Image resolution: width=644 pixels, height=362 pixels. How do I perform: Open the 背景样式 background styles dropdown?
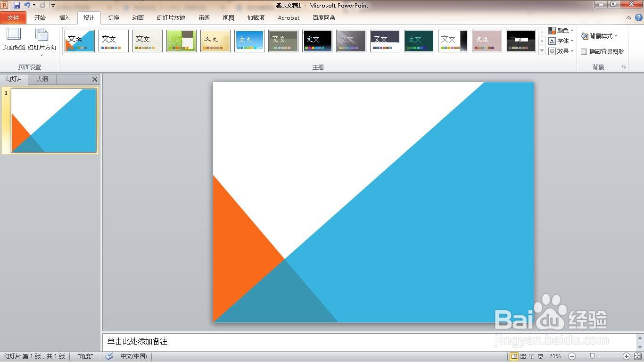[599, 36]
